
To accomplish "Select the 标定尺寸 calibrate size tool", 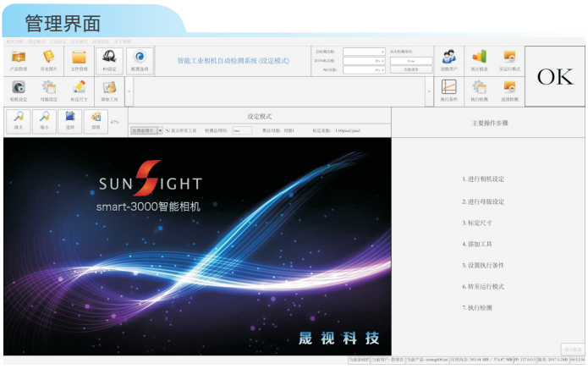I will 79,90.
